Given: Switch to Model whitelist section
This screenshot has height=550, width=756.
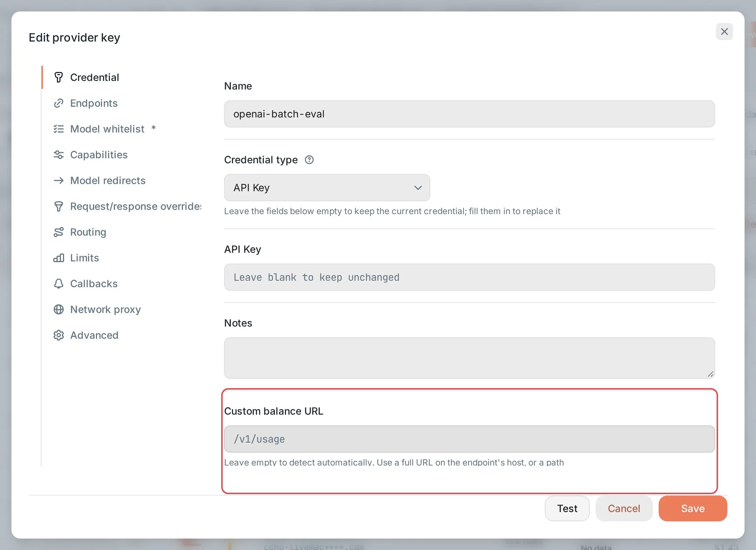Looking at the screenshot, I should pos(107,129).
